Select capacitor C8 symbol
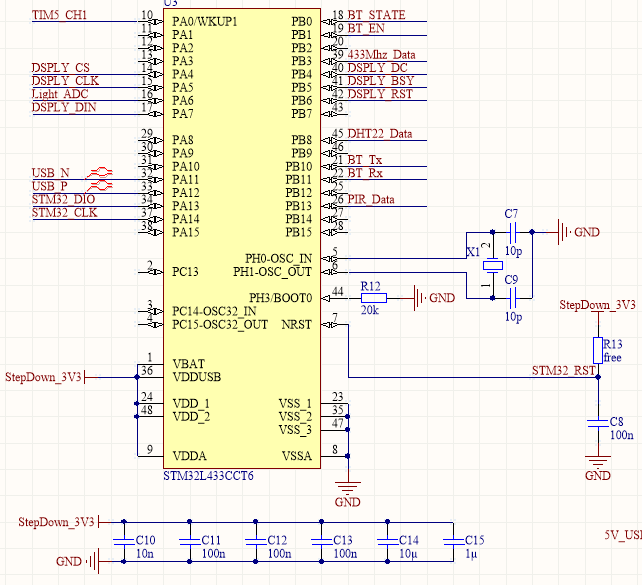The width and height of the screenshot is (642, 585). point(598,423)
